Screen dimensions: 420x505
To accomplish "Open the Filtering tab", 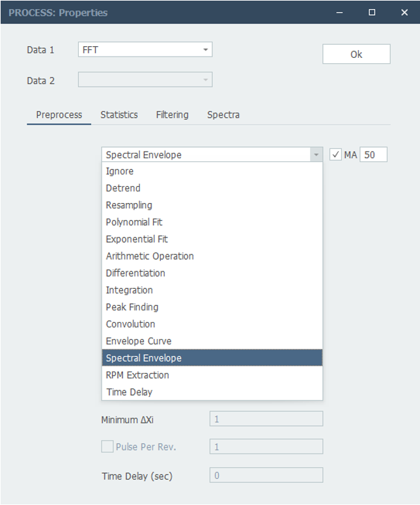I will (172, 115).
